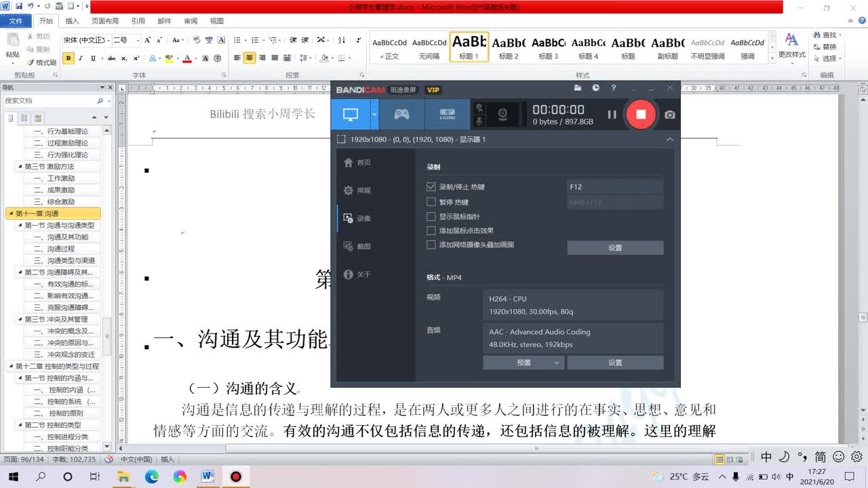Open the font name dropdown
The image size is (868, 488).
pyautogui.click(x=107, y=41)
